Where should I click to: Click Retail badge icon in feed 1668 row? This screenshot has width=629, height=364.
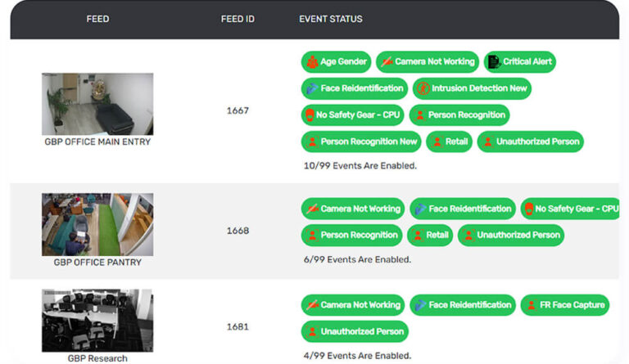pos(417,236)
